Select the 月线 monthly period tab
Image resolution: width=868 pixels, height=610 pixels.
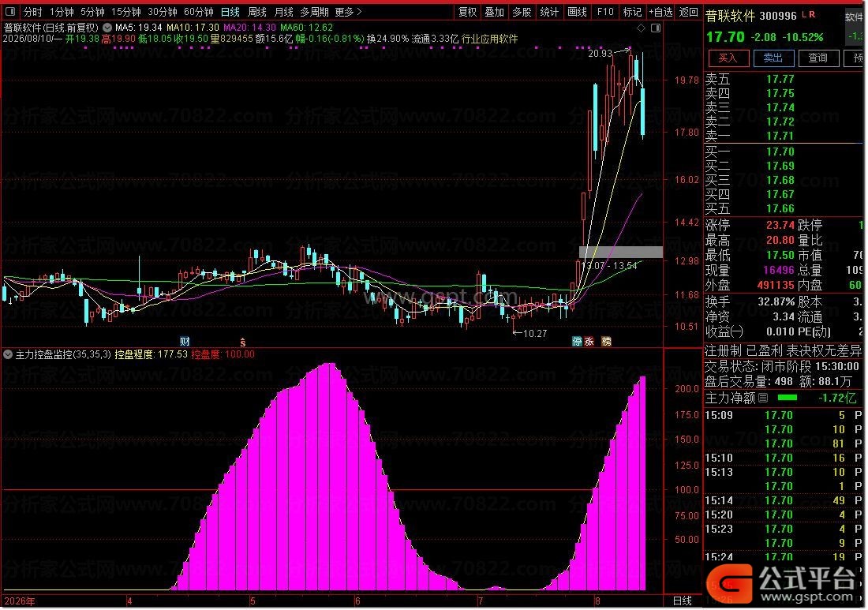tap(284, 12)
